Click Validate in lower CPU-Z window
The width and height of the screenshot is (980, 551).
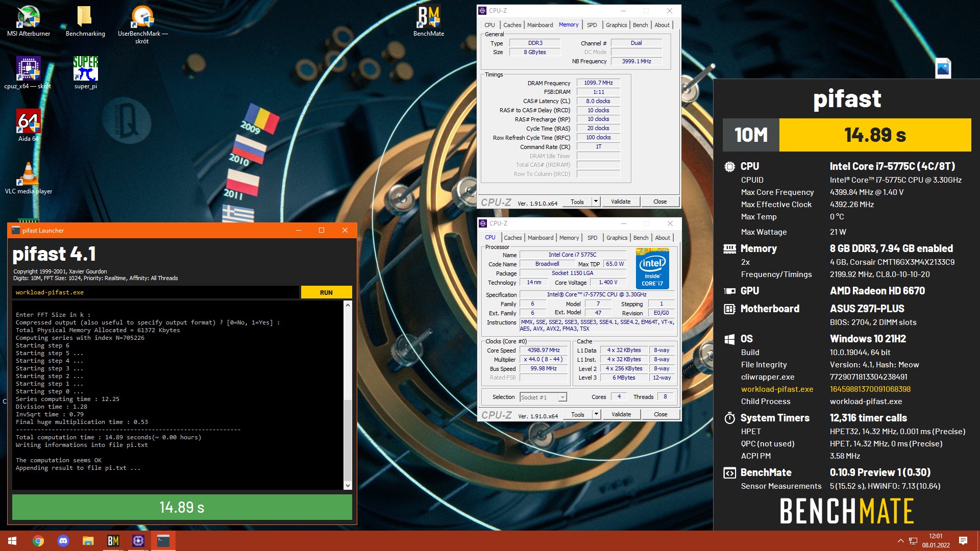[621, 414]
